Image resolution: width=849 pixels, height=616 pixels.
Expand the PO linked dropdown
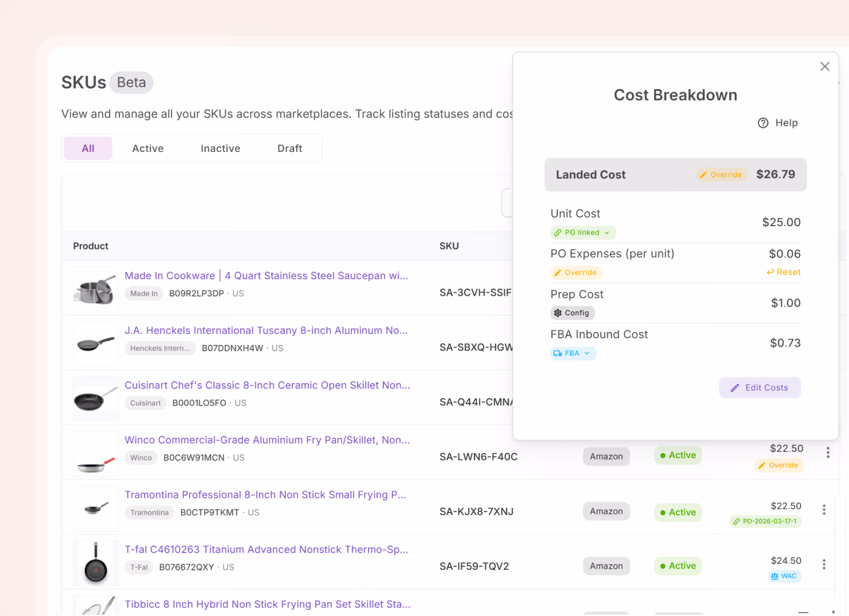pos(582,233)
